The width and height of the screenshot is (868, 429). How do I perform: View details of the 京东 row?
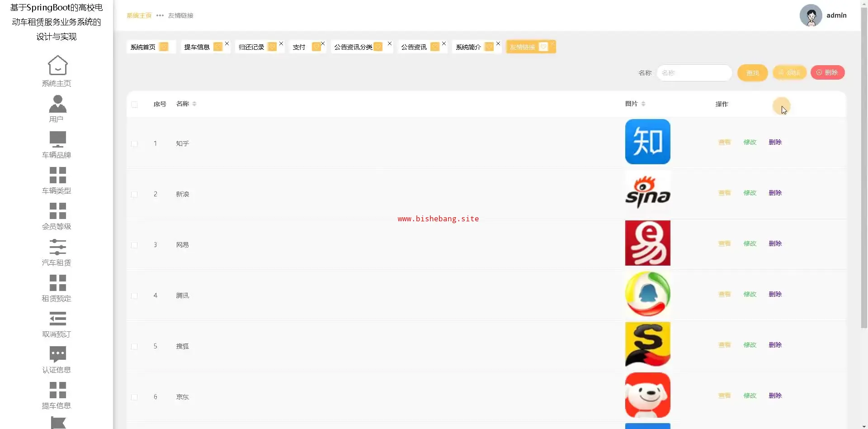724,396
